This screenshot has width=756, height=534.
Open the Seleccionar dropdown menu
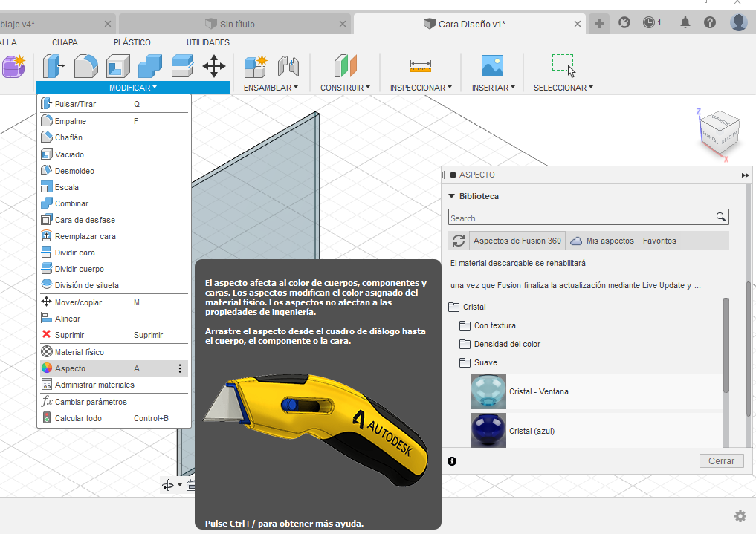pyautogui.click(x=563, y=88)
